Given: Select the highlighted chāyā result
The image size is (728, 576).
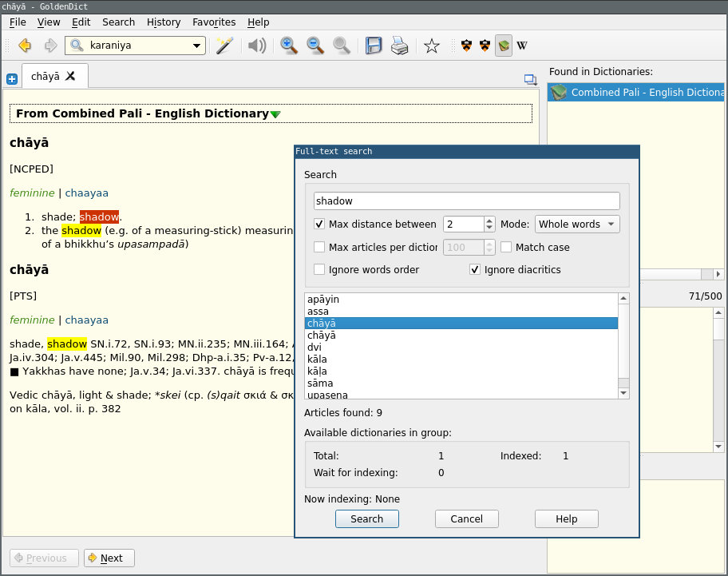Looking at the screenshot, I should point(461,324).
